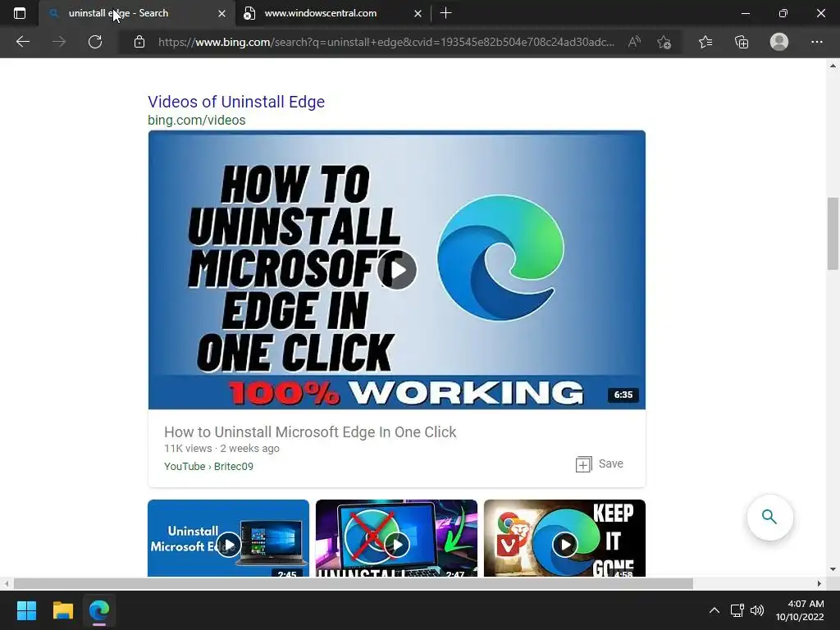Click the vertical scrollbar thumb
This screenshot has height=630, width=840.
[833, 234]
